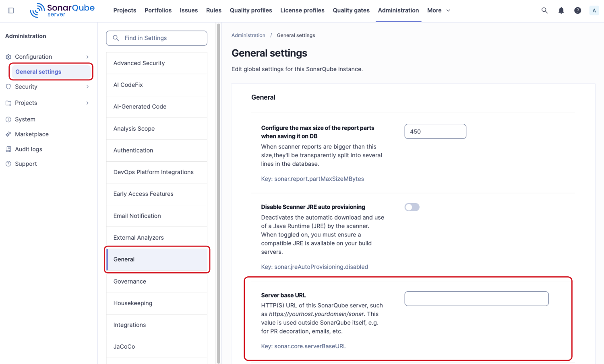The width and height of the screenshot is (604, 364).
Task: Click the SonarQube server logo
Action: 62,10
